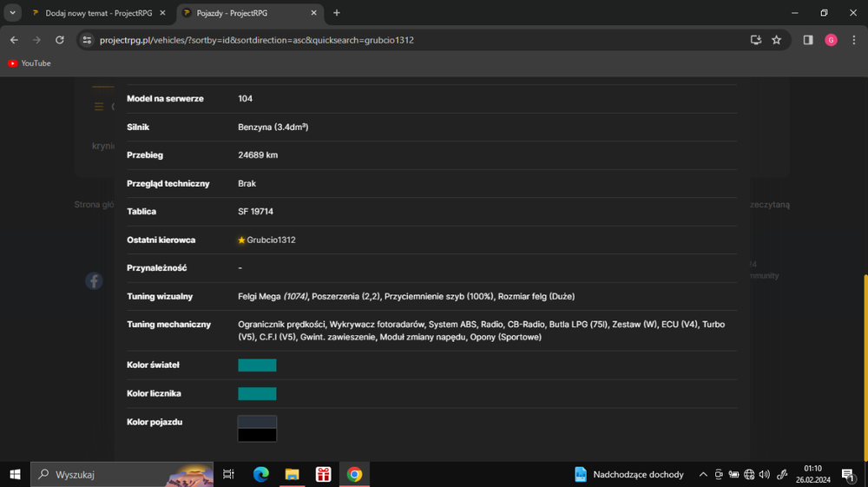Show hidden system tray icons
This screenshot has width=868, height=487.
coord(703,474)
